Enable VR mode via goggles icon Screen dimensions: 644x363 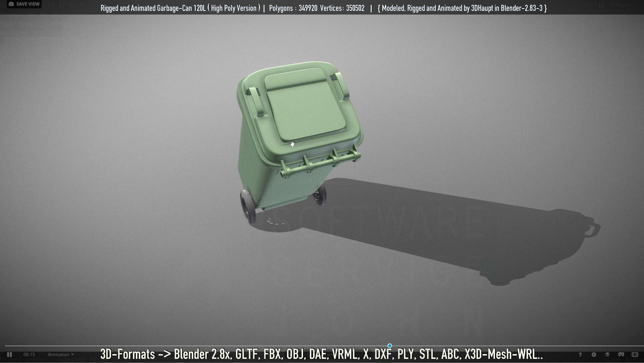621,355
